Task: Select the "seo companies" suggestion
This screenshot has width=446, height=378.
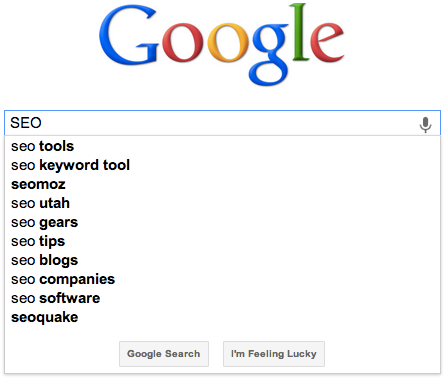Action: point(222,279)
